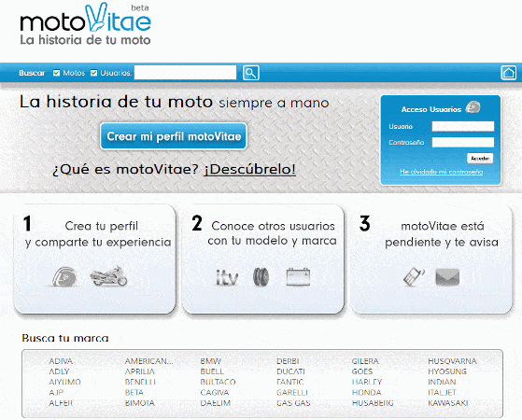The height and width of the screenshot is (420, 522).
Task: Open the APRILIA brand link
Action: pyautogui.click(x=140, y=371)
